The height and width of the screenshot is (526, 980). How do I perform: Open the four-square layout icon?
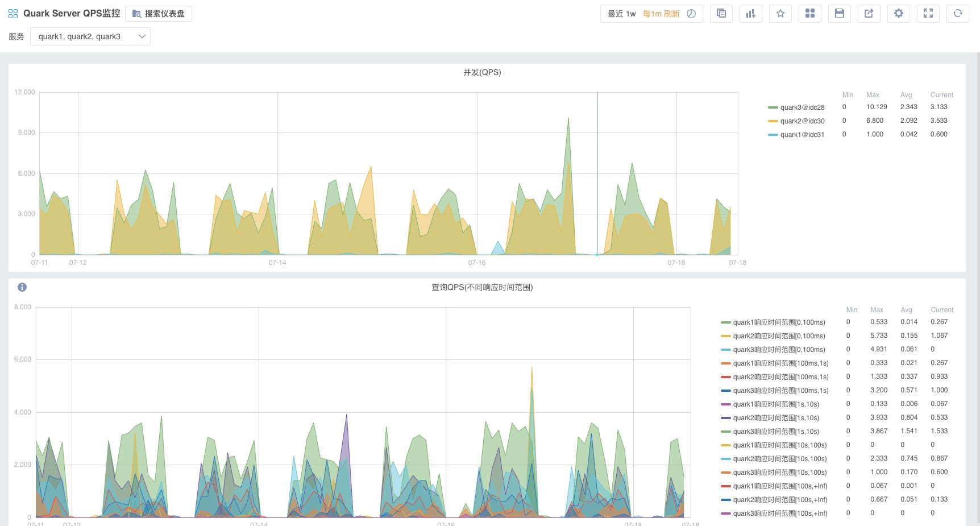coord(810,14)
